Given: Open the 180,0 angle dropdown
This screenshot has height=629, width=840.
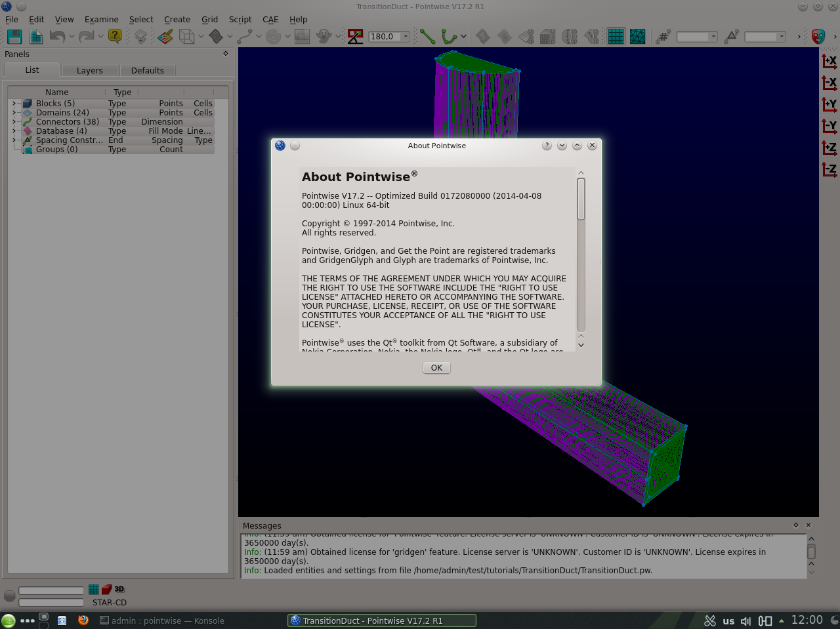Looking at the screenshot, I should 406,37.
